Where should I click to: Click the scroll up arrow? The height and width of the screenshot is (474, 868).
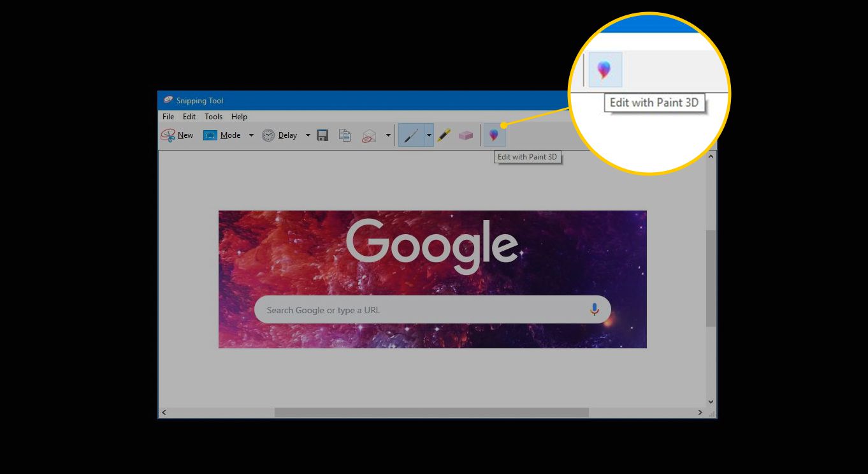[x=711, y=156]
